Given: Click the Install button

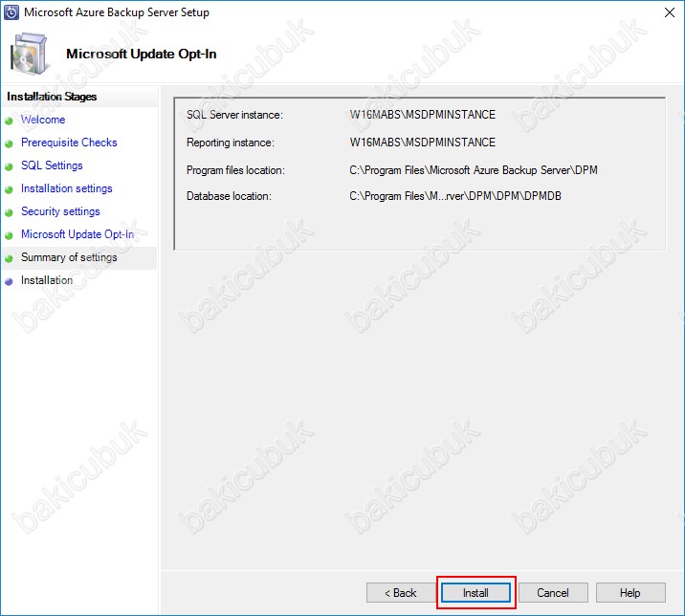Looking at the screenshot, I should [475, 593].
